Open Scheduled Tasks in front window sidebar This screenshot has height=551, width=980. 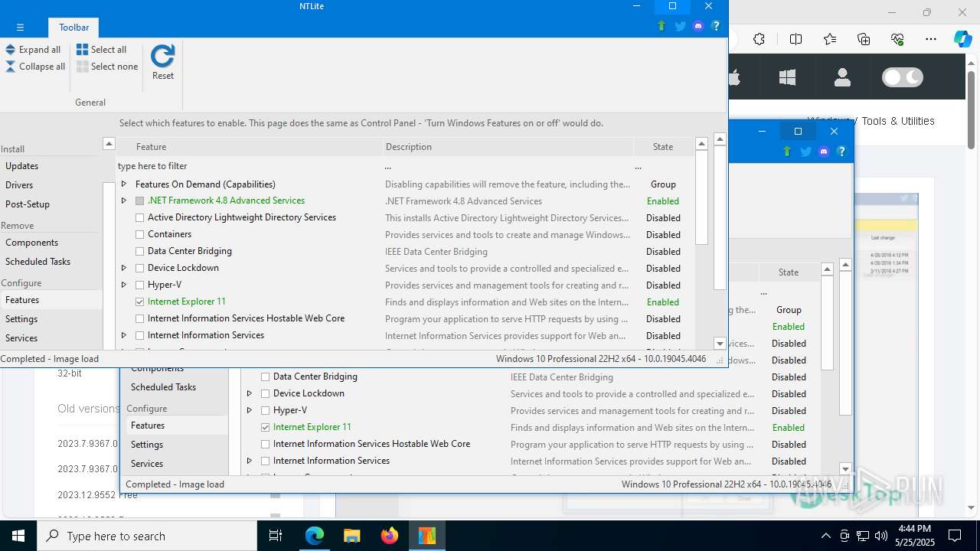click(38, 262)
